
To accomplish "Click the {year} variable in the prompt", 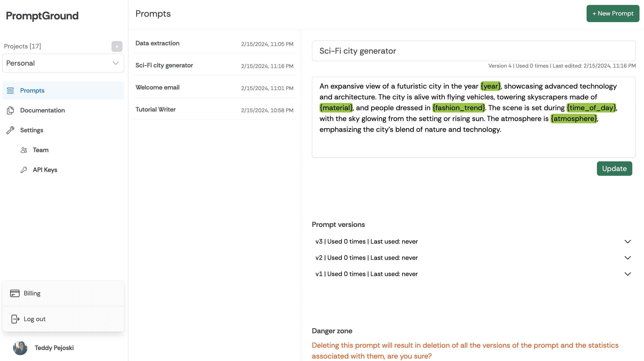I will pyautogui.click(x=490, y=86).
